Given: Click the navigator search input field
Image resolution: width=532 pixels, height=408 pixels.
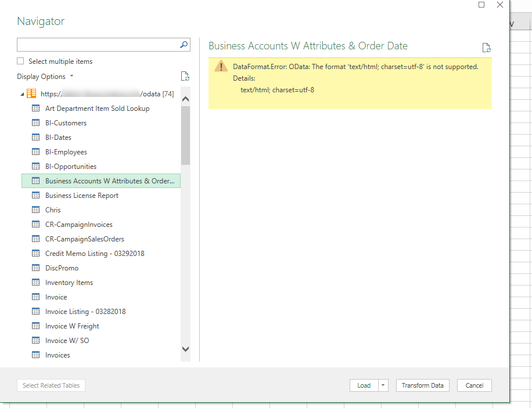Looking at the screenshot, I should pos(98,45).
